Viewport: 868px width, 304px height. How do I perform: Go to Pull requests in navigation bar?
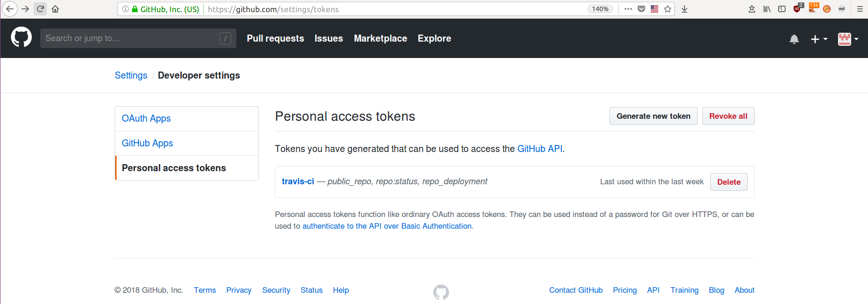click(275, 38)
